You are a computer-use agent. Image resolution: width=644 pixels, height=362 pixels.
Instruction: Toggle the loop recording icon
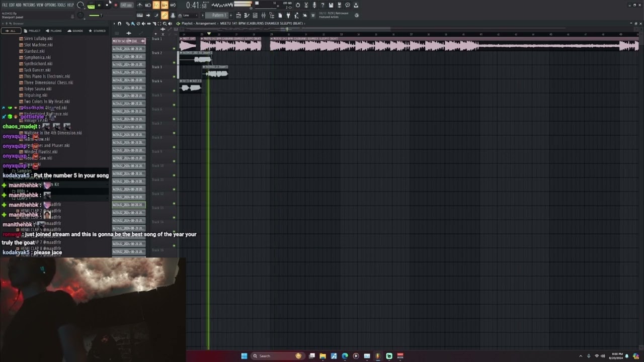(x=173, y=5)
